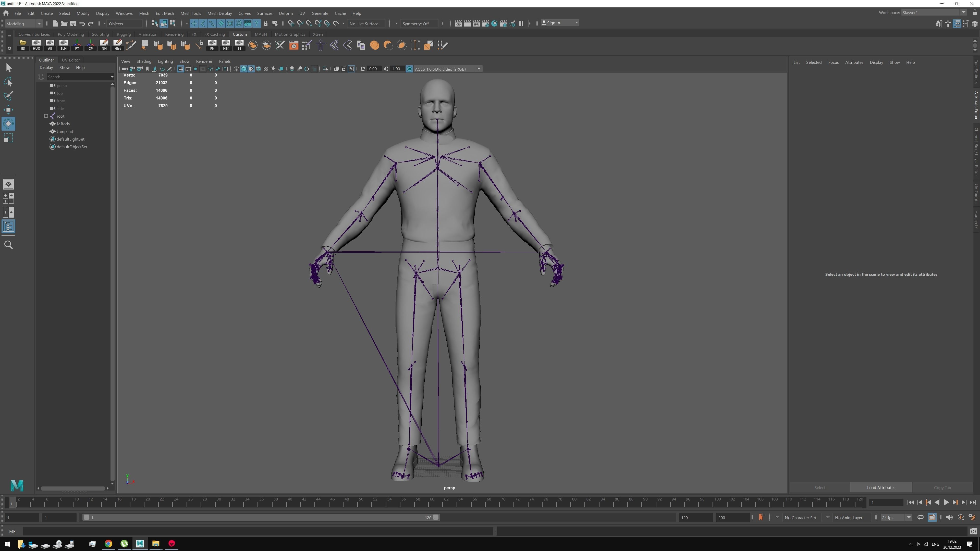Open the outliner search magnifier icon
Viewport: 980px width, 551px height.
(x=8, y=245)
